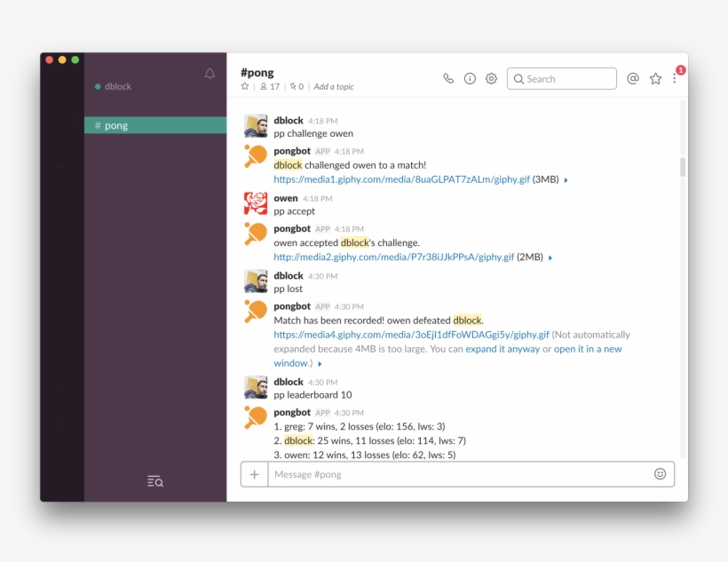This screenshot has height=562, width=728.
Task: Click dblock username above 'pp challenge owen'
Action: [x=289, y=120]
